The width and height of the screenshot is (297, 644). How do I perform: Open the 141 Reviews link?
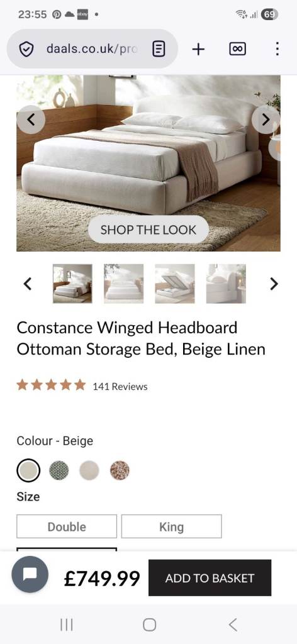[x=120, y=387]
